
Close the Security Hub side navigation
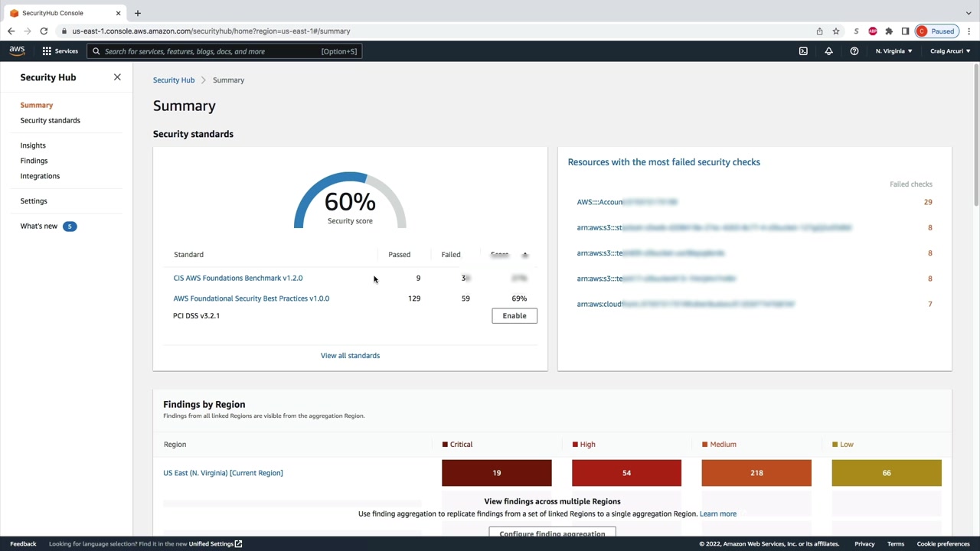click(117, 77)
